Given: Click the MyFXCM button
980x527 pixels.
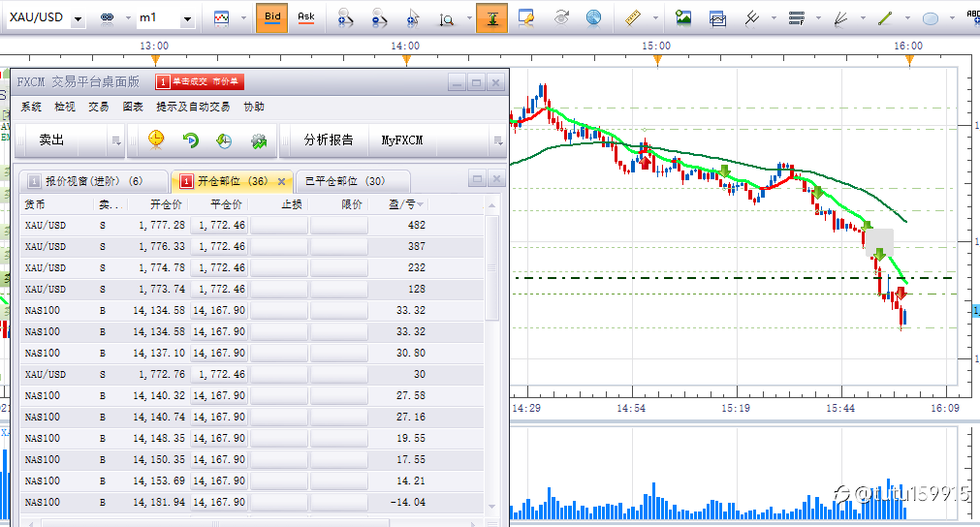Looking at the screenshot, I should [402, 140].
